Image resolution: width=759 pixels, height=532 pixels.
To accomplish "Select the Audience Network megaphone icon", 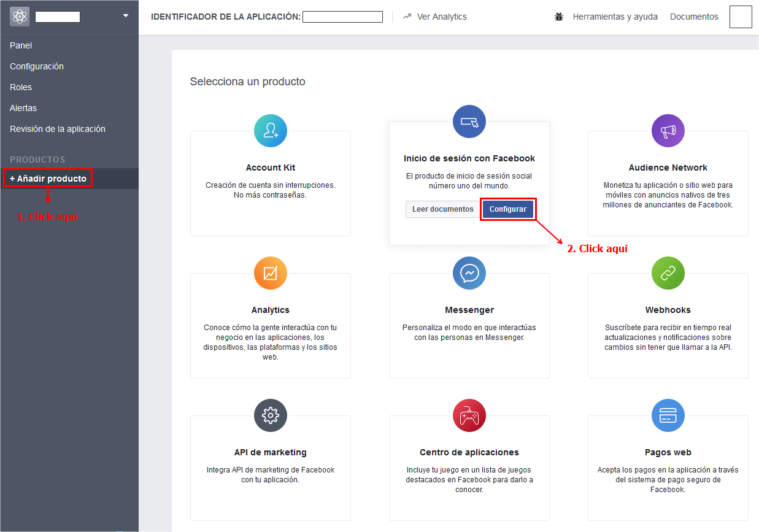I will pyautogui.click(x=668, y=131).
